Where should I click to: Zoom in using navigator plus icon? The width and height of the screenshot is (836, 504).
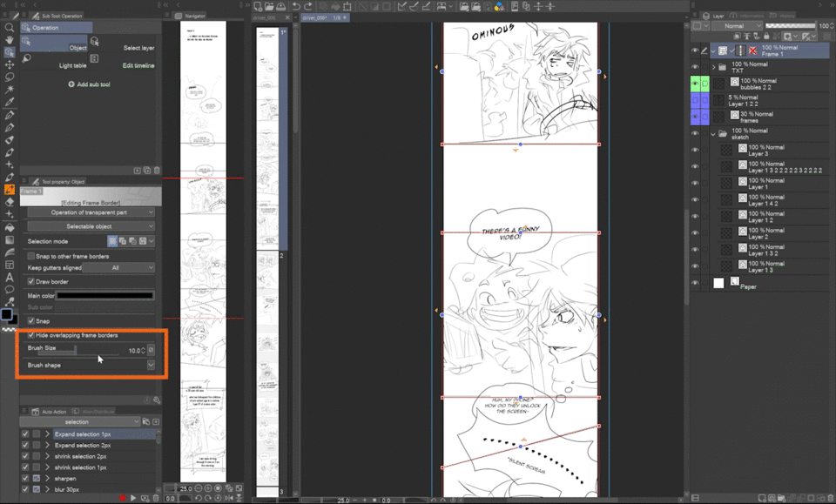(208, 488)
